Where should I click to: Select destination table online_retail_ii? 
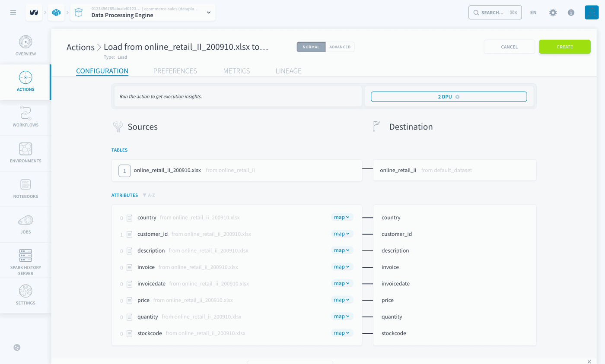click(x=455, y=171)
